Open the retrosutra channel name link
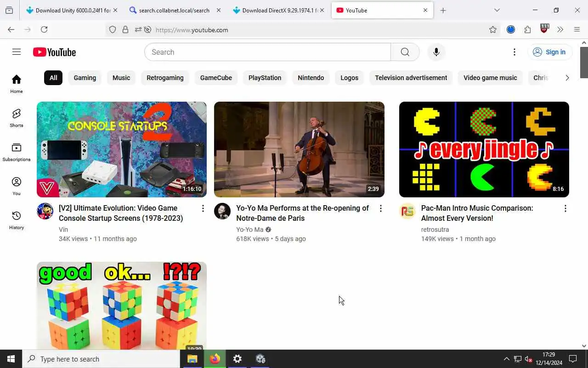 click(435, 230)
